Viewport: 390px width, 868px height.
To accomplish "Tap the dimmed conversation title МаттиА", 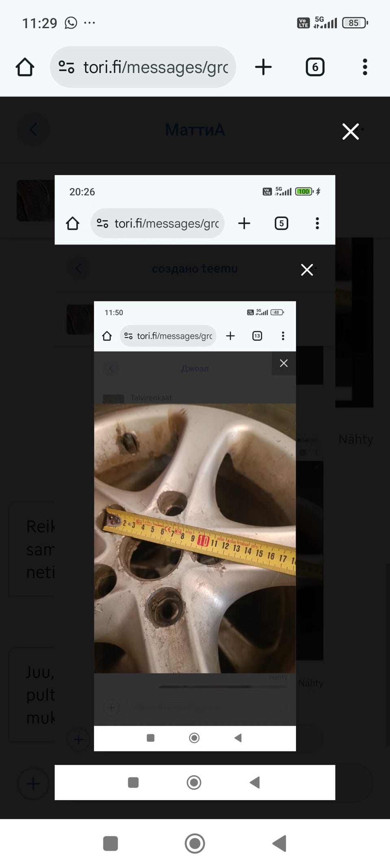I will click(x=195, y=130).
